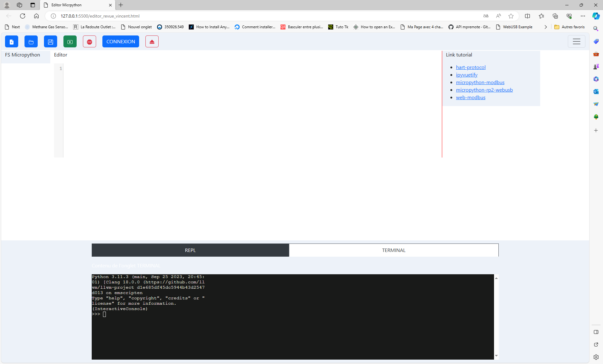
Task: Click the red eject icon button
Action: click(152, 41)
